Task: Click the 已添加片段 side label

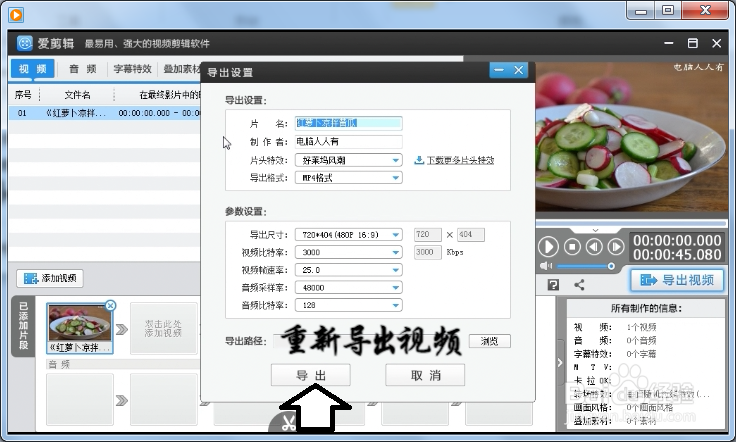Action: coord(23,327)
